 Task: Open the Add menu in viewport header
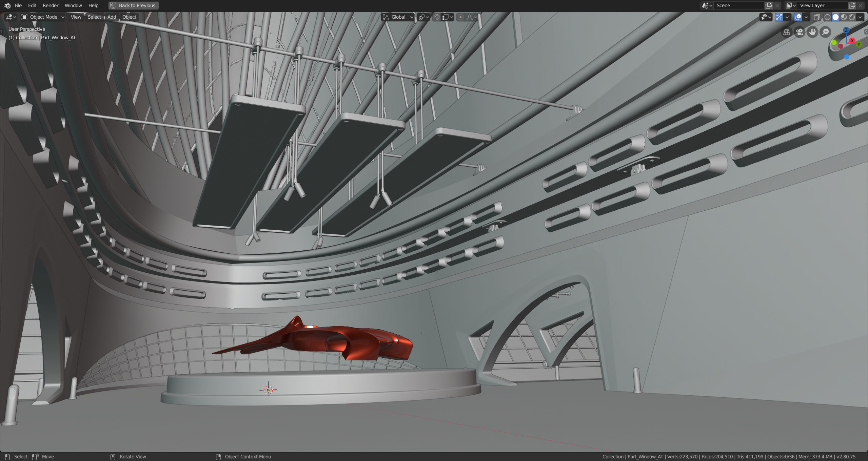pyautogui.click(x=112, y=17)
